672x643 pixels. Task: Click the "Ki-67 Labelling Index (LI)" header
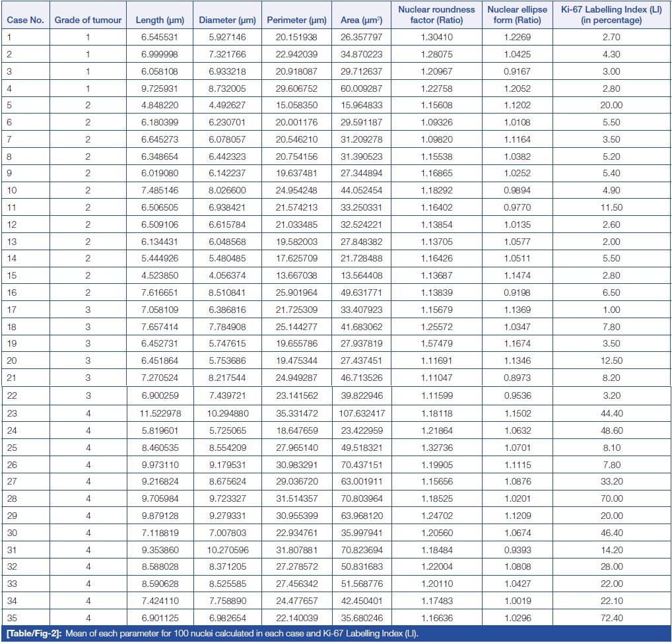(611, 15)
